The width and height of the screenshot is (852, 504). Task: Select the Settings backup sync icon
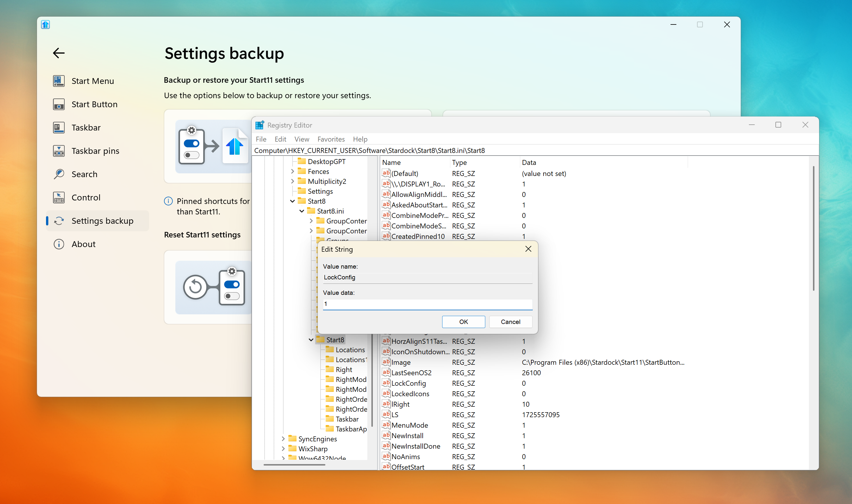click(x=59, y=221)
